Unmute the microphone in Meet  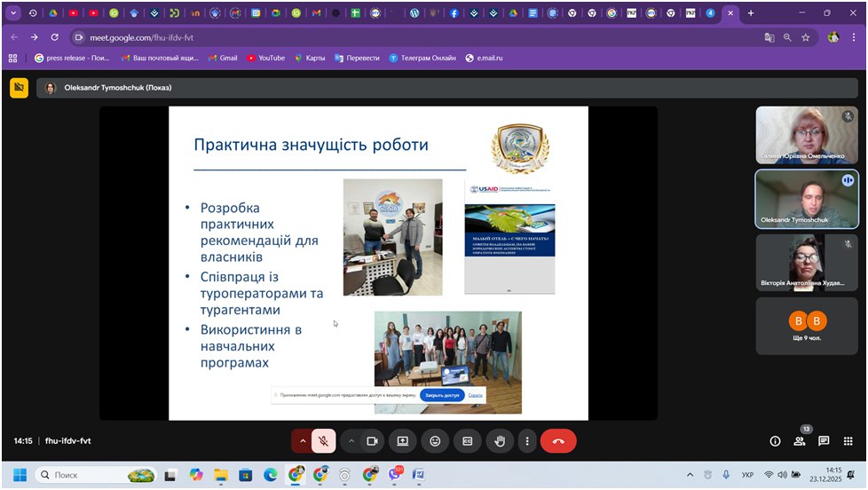(324, 441)
